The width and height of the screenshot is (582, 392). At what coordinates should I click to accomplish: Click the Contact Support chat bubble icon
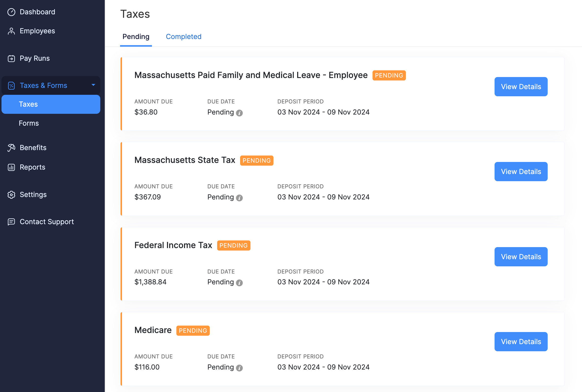point(11,222)
